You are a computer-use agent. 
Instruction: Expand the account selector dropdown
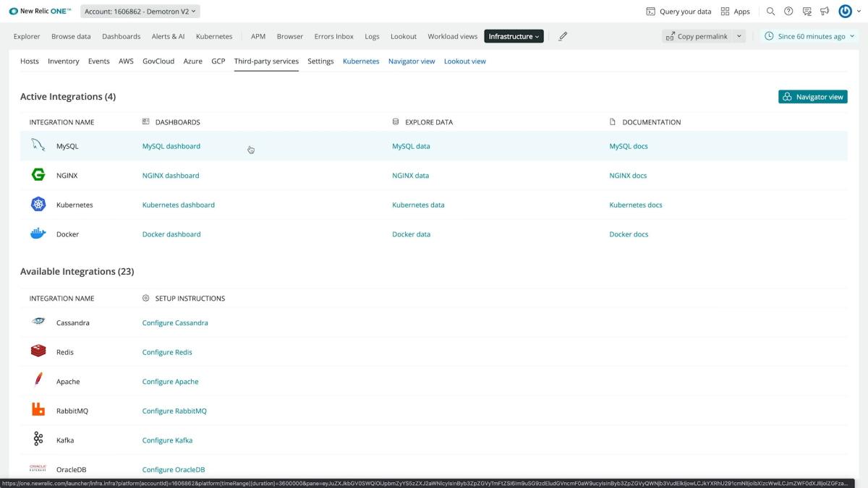click(x=140, y=12)
